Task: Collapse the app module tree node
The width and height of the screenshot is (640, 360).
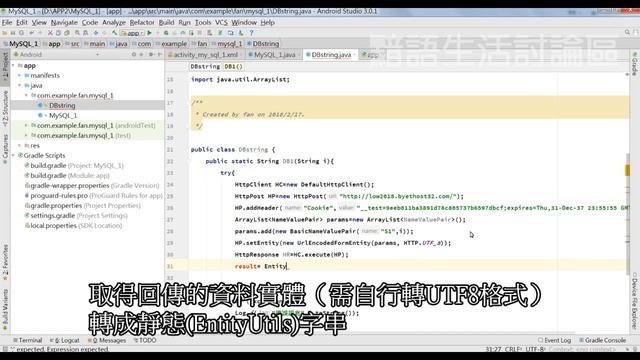Action: [13, 65]
